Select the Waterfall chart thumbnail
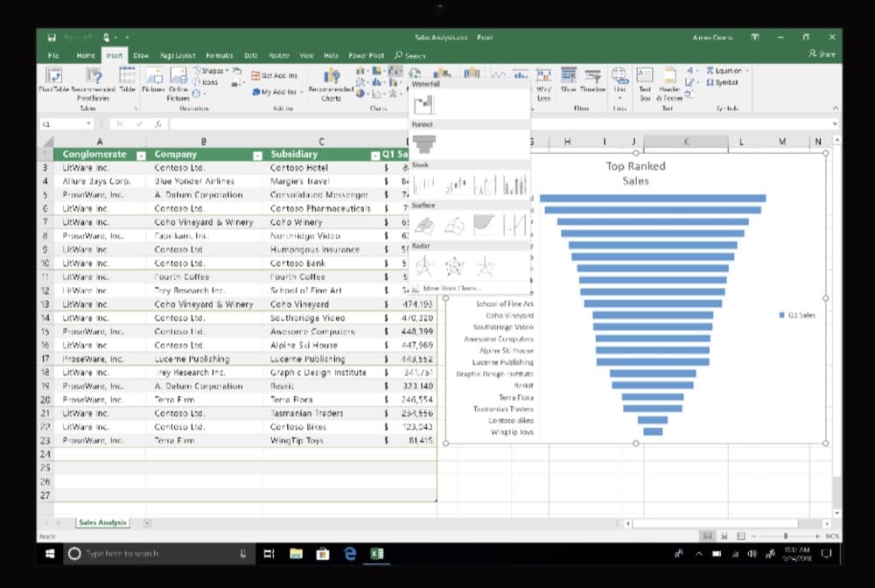Viewport: 875px width, 588px height. (424, 104)
